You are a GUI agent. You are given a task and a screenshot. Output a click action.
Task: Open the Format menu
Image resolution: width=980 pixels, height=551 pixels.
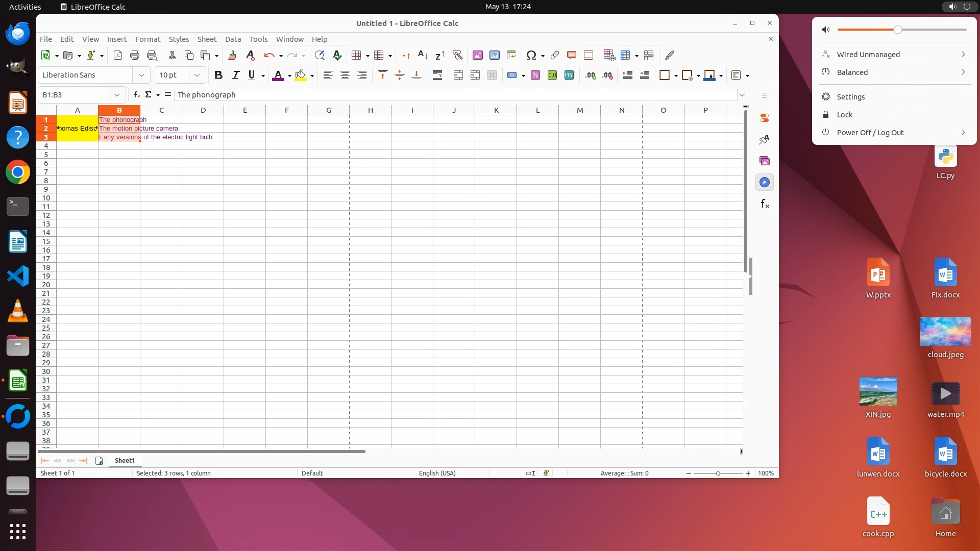point(148,39)
